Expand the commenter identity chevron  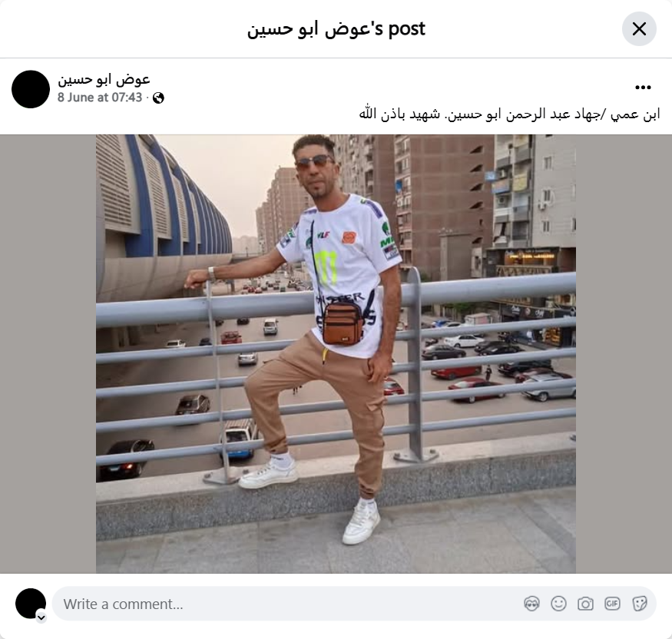(41, 617)
